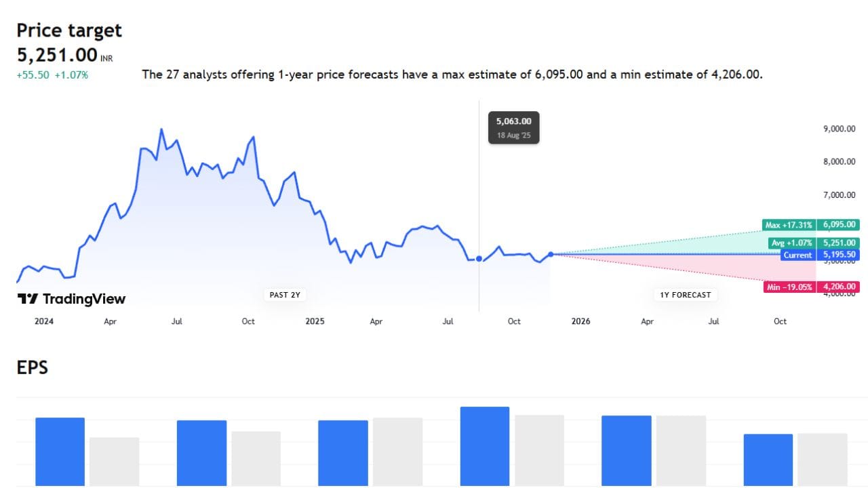
Task: Click the red Min −19.05% label
Action: tap(790, 287)
